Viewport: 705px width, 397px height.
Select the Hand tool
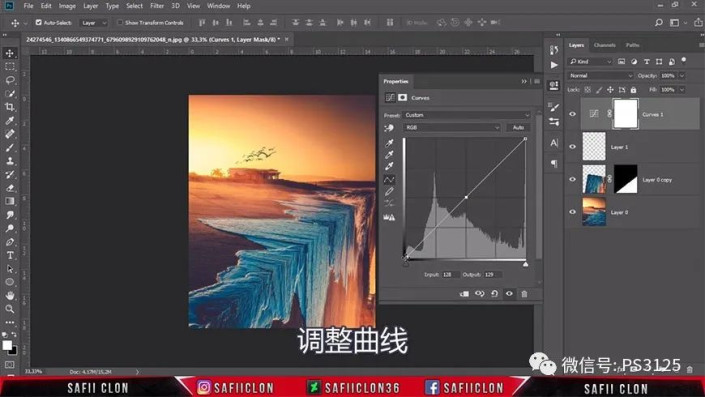pyautogui.click(x=9, y=296)
